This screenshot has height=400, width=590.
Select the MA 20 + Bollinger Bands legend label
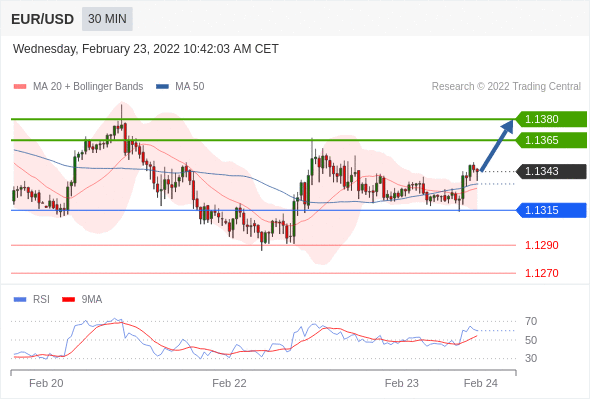click(88, 87)
